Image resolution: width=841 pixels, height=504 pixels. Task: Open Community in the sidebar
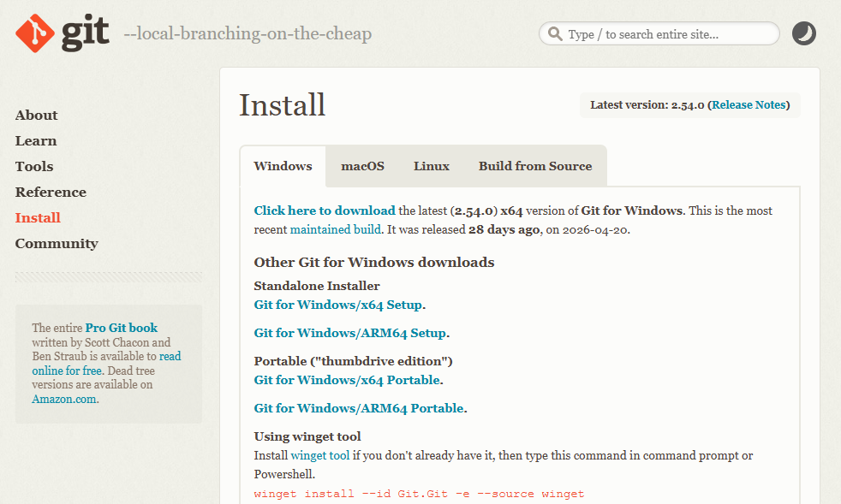pyautogui.click(x=57, y=244)
